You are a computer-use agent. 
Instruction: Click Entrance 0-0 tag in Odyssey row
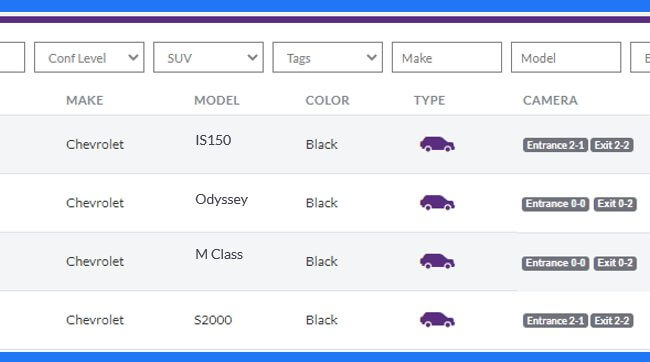[555, 204]
